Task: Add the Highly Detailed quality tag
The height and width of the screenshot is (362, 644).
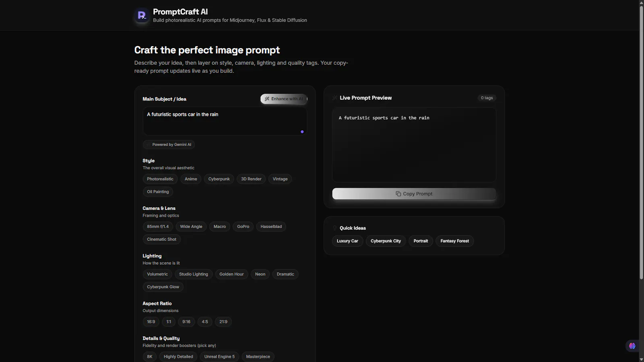Action: [178, 357]
